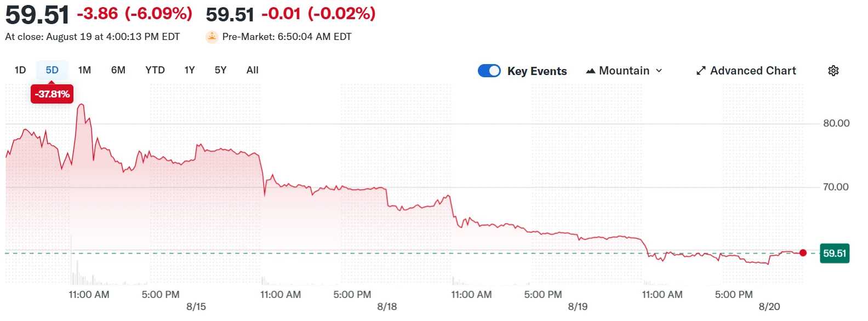The height and width of the screenshot is (321, 868).
Task: Click the -37.81% change badge
Action: [x=52, y=94]
